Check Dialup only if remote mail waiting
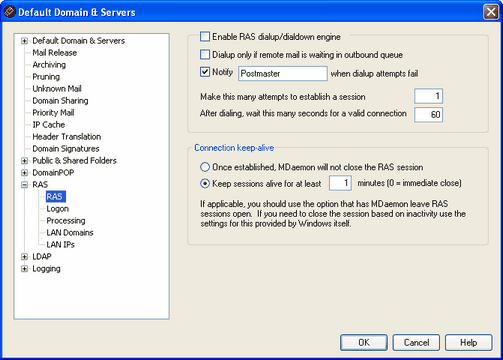This screenshot has width=503, height=360. click(205, 54)
